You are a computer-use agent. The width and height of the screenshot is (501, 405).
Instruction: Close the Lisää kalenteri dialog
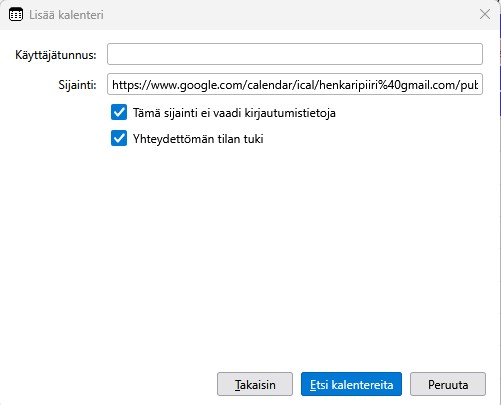485,14
